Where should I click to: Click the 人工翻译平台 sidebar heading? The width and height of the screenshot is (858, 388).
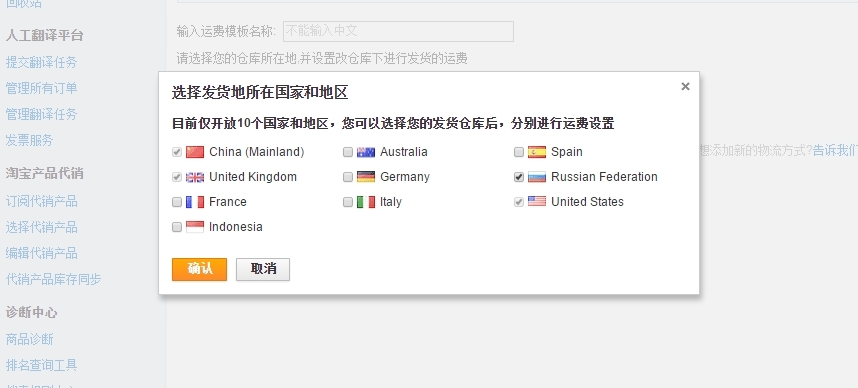click(44, 36)
